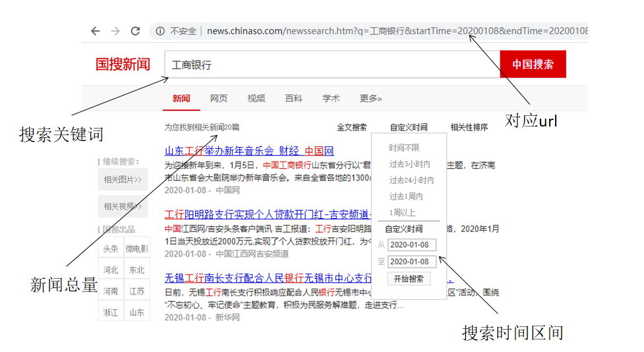
Task: Open the 相关性排序 sort option
Action: pyautogui.click(x=469, y=127)
